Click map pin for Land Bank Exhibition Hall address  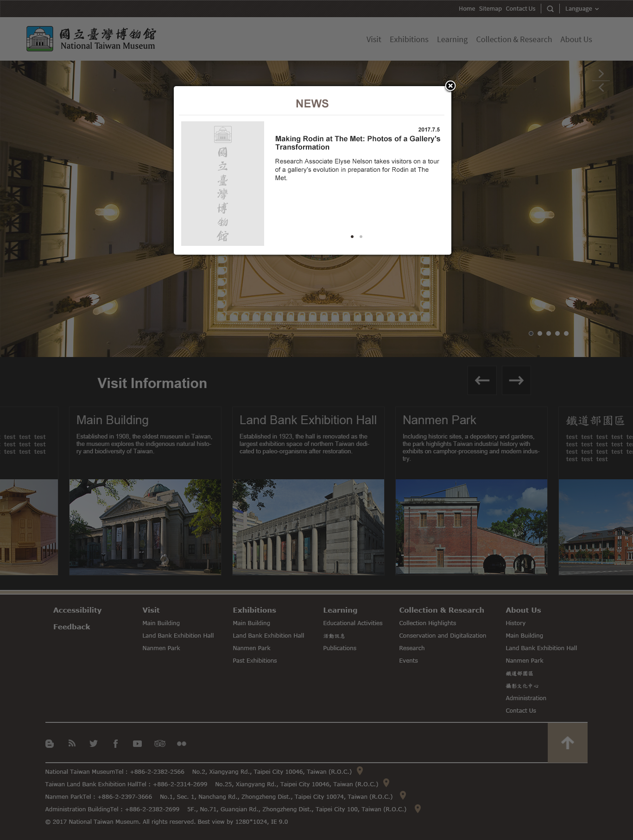(386, 783)
